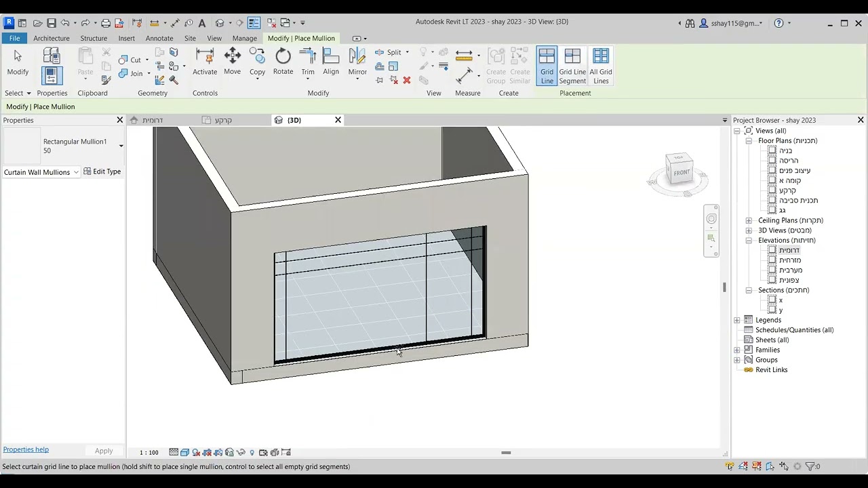868x488 pixels.
Task: Select the Rotate tool
Action: click(x=283, y=62)
